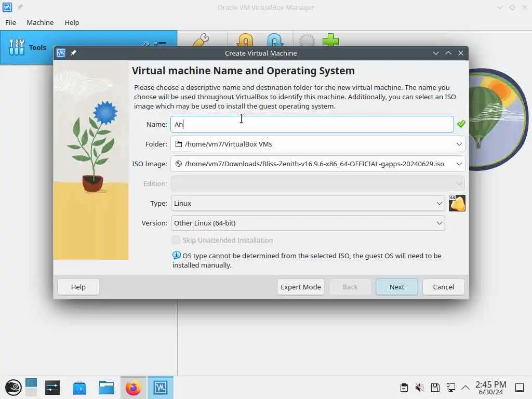Expand the ISO Image dropdown

(x=459, y=164)
